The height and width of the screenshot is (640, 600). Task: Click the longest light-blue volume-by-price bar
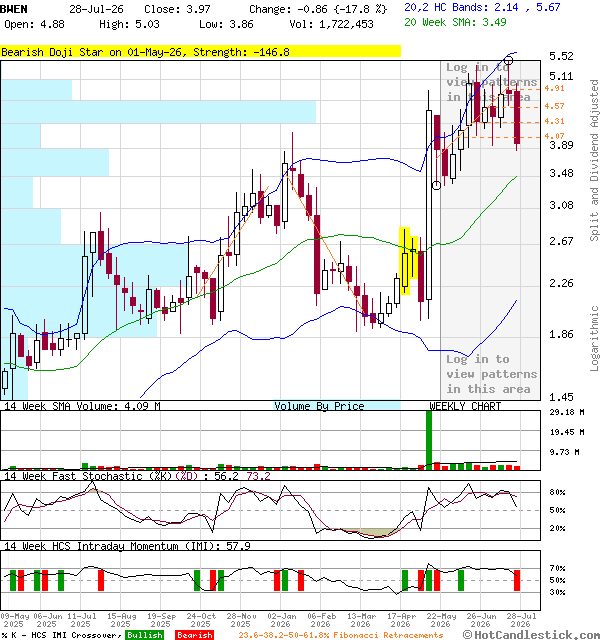point(158,112)
